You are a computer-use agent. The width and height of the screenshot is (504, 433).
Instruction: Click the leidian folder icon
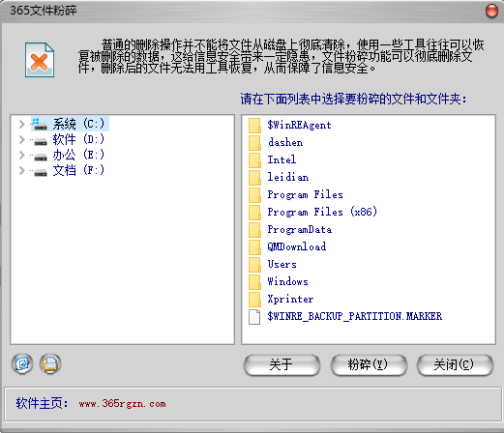coord(254,178)
